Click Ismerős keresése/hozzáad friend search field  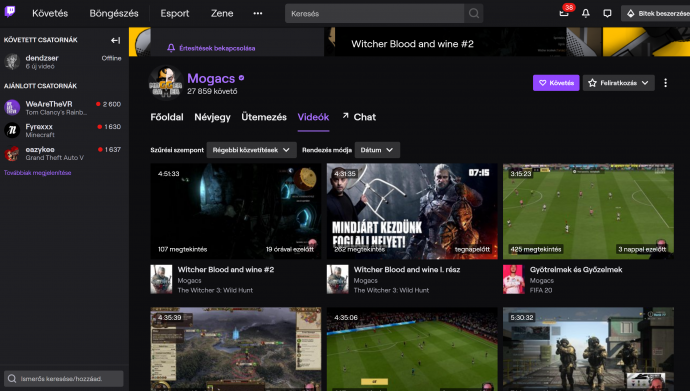pyautogui.click(x=64, y=379)
